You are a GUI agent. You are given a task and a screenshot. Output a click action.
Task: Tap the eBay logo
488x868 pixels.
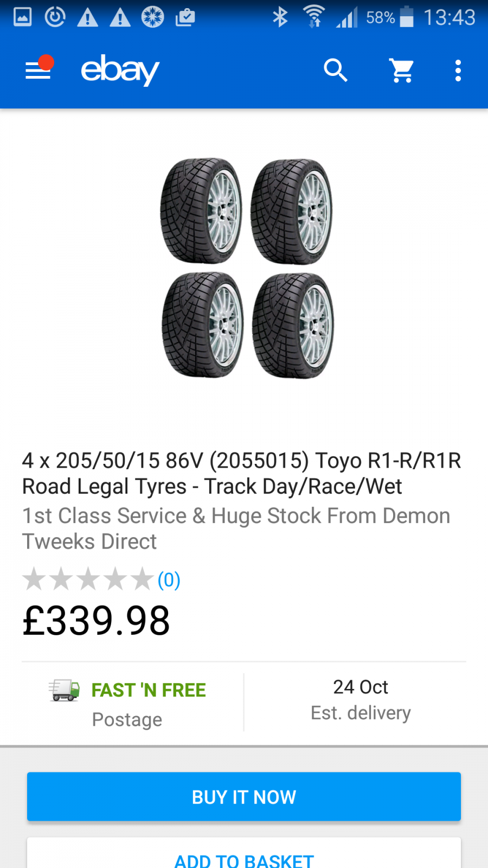[120, 70]
